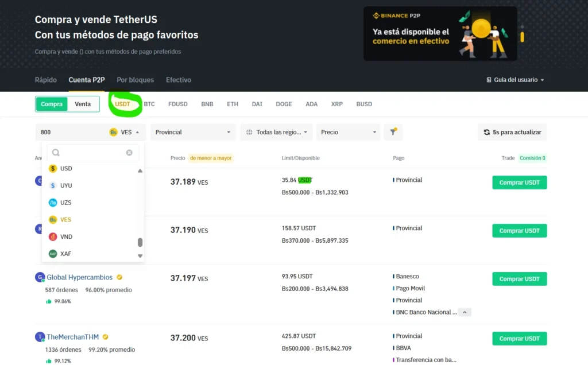Open the Cuenta P2P tab
The height and width of the screenshot is (365, 588).
[87, 80]
